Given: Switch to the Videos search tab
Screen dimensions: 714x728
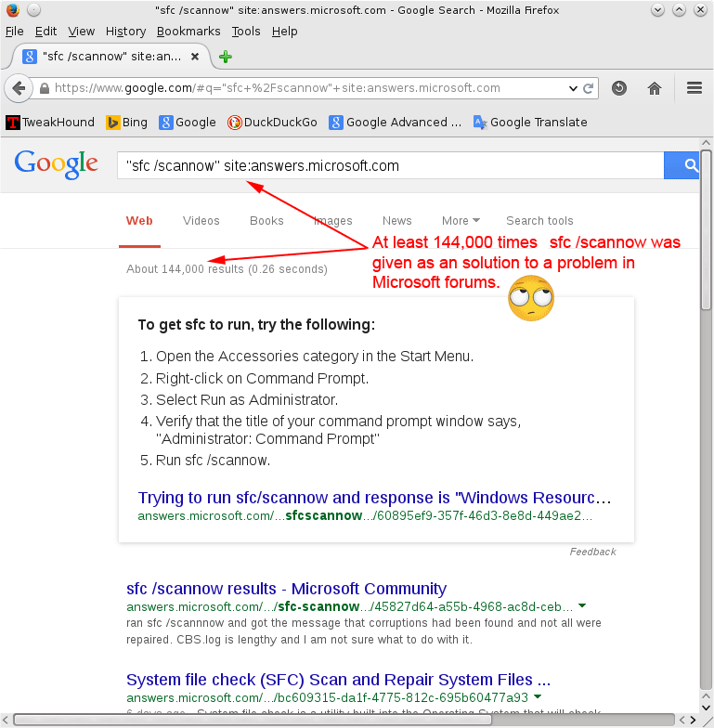Looking at the screenshot, I should coord(201,221).
